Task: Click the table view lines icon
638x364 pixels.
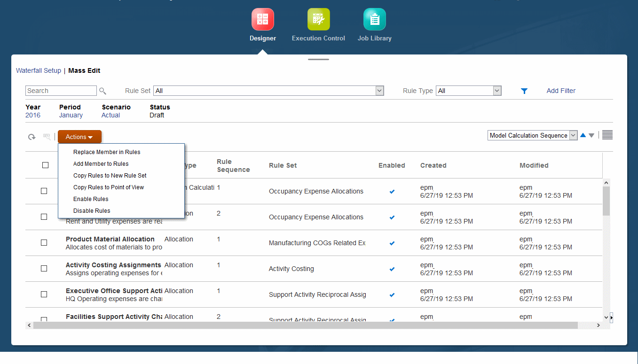Action: click(x=607, y=135)
